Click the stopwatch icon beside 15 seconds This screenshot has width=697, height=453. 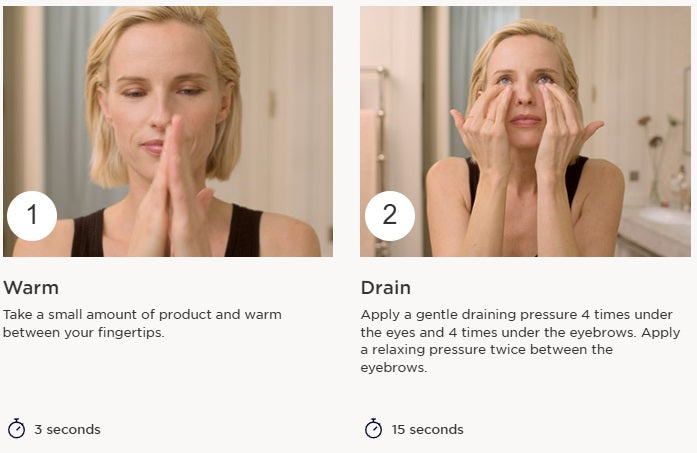point(373,429)
